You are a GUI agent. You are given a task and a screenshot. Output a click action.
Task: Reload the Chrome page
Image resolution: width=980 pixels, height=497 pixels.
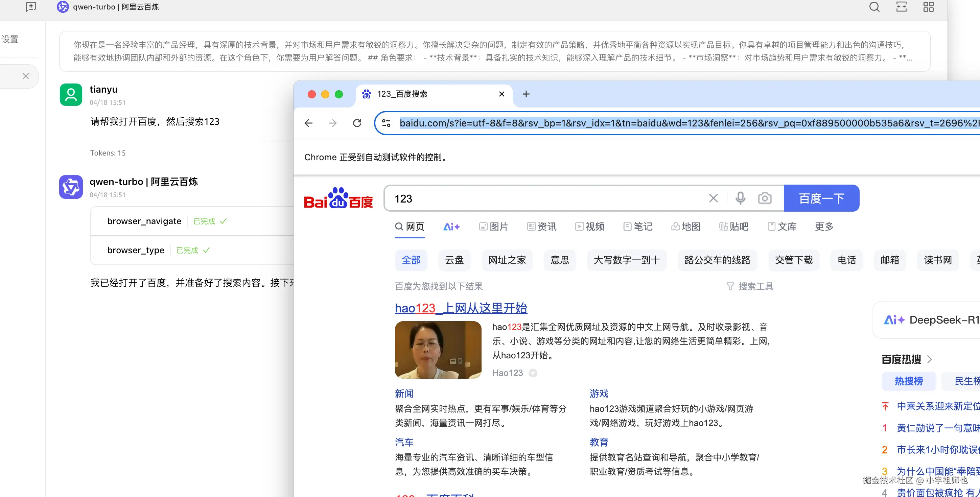coord(357,123)
